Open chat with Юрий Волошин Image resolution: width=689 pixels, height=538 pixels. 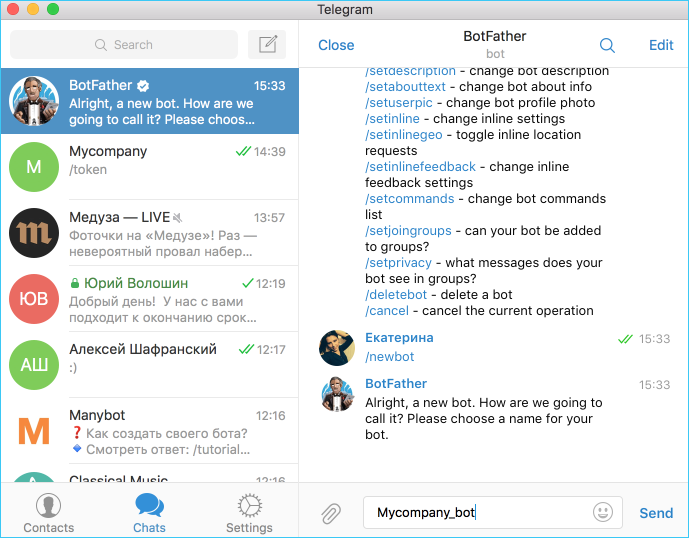point(150,299)
